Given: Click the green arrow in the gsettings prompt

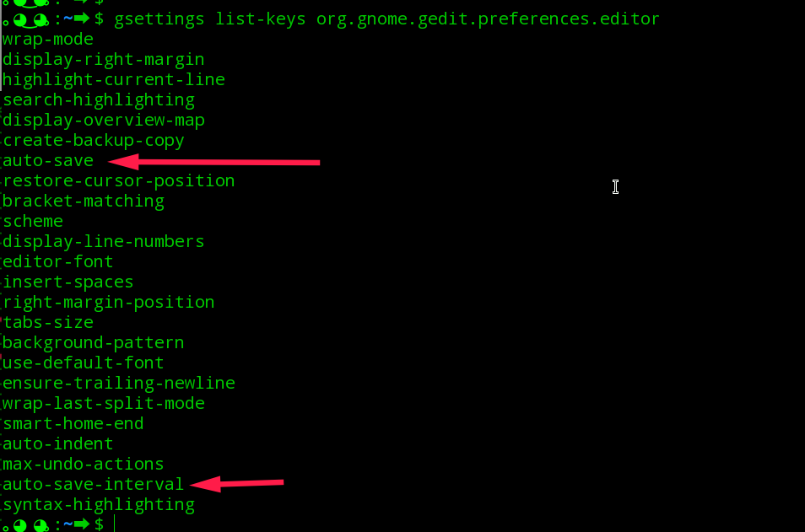Looking at the screenshot, I should click(81, 19).
